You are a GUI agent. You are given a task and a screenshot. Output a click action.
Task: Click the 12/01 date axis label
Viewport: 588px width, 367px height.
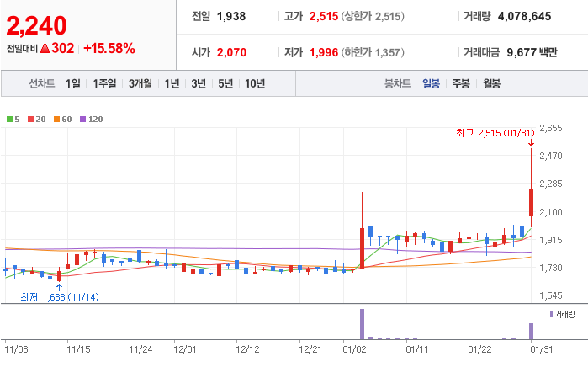tap(185, 349)
